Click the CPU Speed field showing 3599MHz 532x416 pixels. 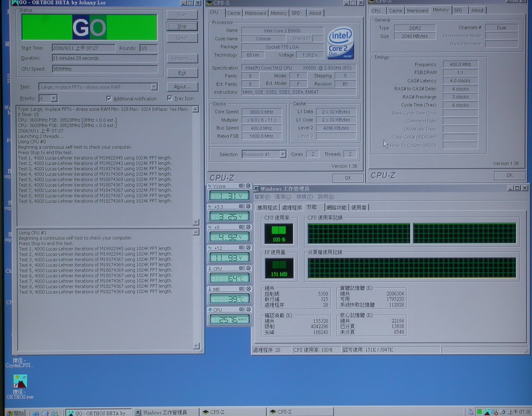pyautogui.click(x=105, y=69)
